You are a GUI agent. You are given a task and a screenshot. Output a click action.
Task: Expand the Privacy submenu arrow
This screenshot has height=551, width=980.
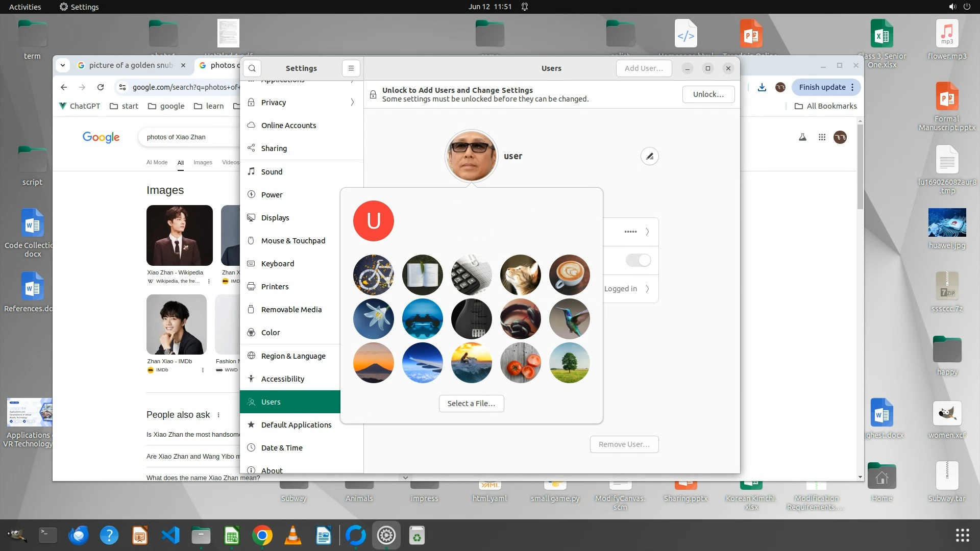(352, 103)
